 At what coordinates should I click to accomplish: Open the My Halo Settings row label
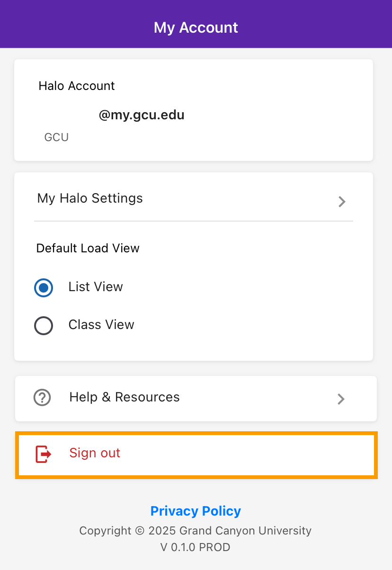pyautogui.click(x=90, y=198)
